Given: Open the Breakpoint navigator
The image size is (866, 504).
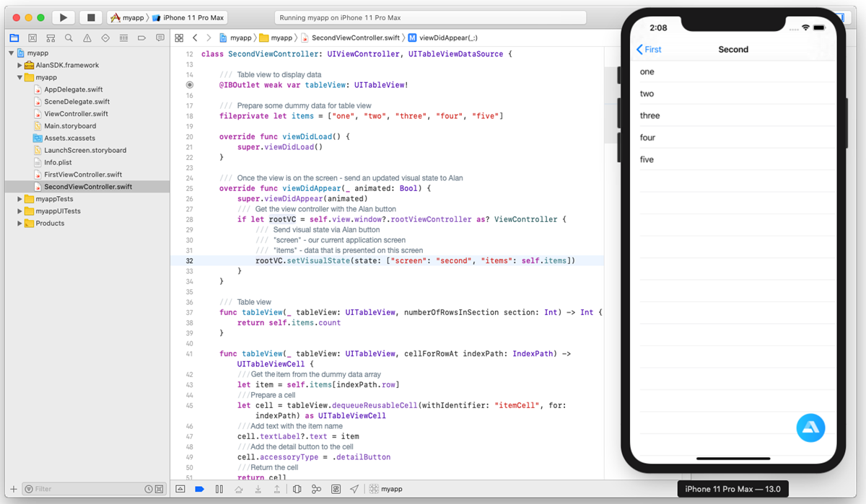Looking at the screenshot, I should click(x=142, y=37).
